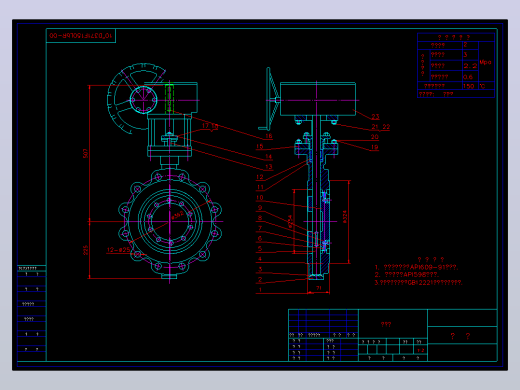Pick part balloon number 5
520x390 pixels.
260,248
